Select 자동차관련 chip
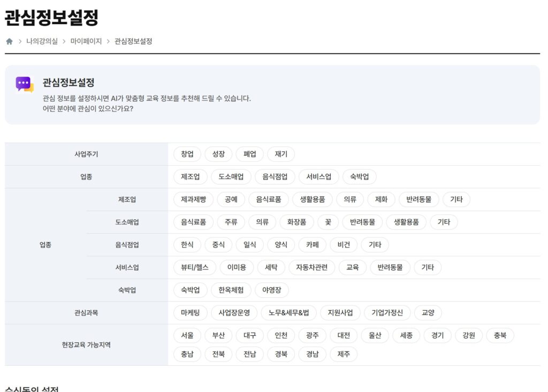 [x=312, y=267]
